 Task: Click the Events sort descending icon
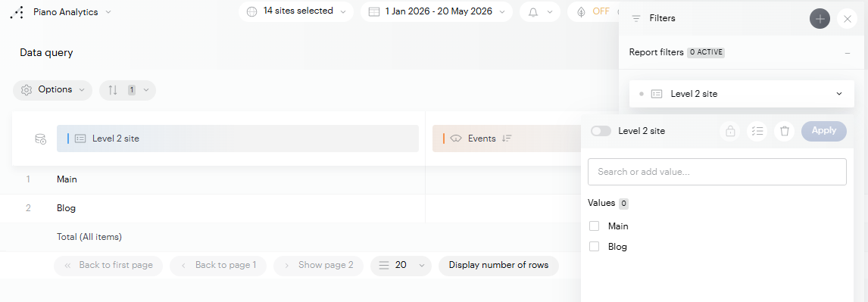(x=507, y=139)
